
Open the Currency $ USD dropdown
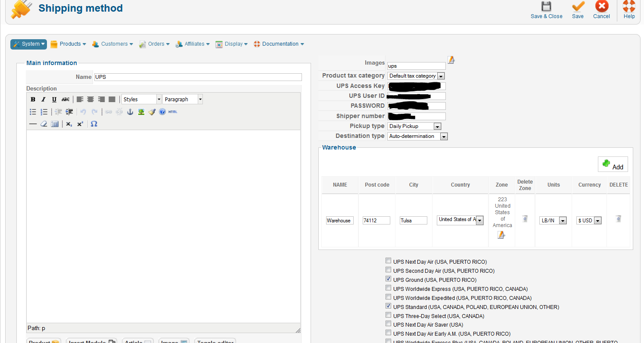click(589, 221)
